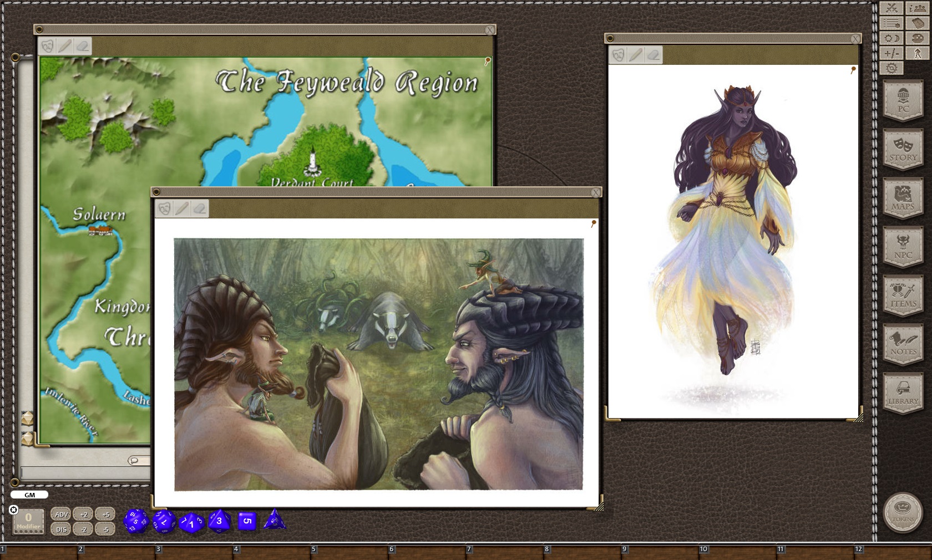Enable ADV for the next roll
Image resolution: width=932 pixels, height=560 pixels.
[60, 513]
